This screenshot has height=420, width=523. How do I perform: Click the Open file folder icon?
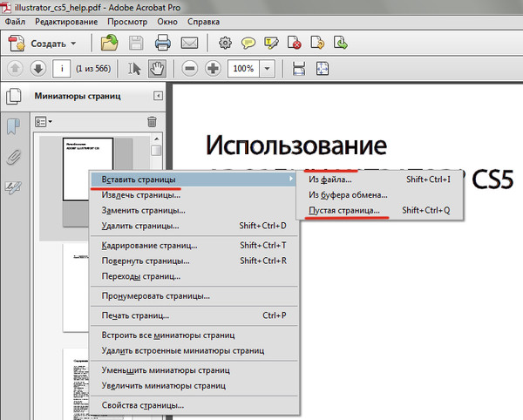[110, 43]
